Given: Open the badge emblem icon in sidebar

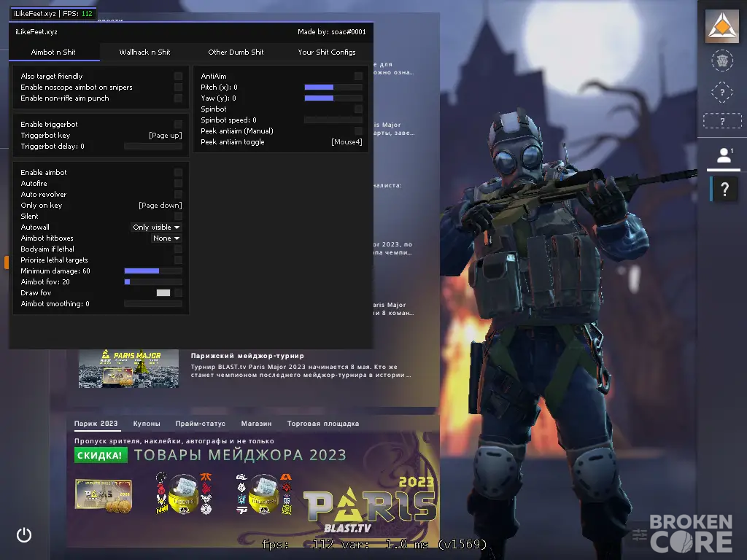Looking at the screenshot, I should [722, 61].
